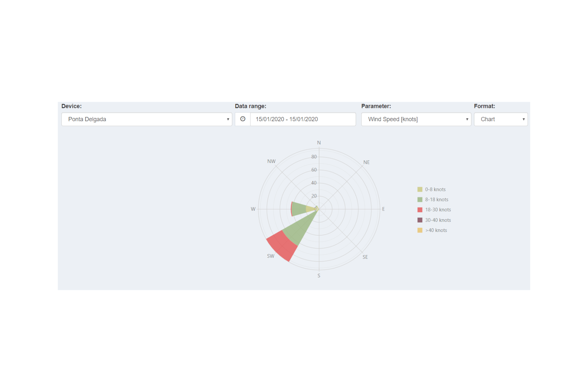Click the date range field 15/01/2020 - 15/01/2020
Screen dimensions: 588x392
303,119
